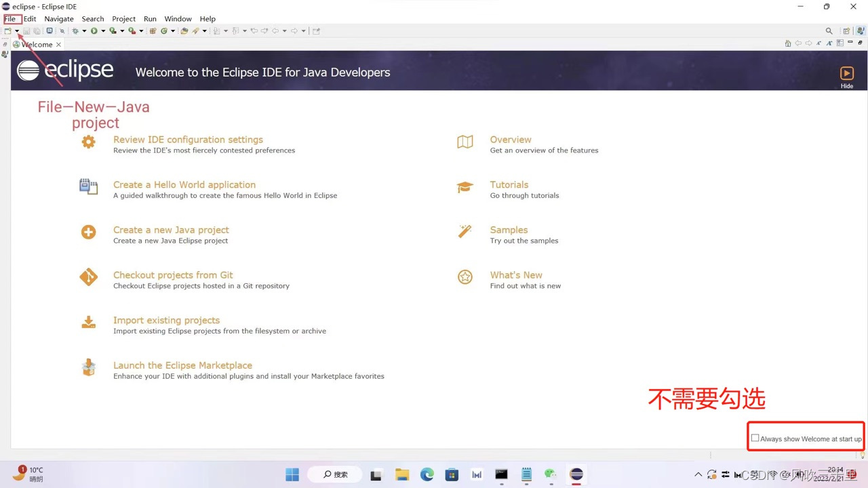868x488 pixels.
Task: Toggle Always show Welcome at start up
Action: coord(755,439)
